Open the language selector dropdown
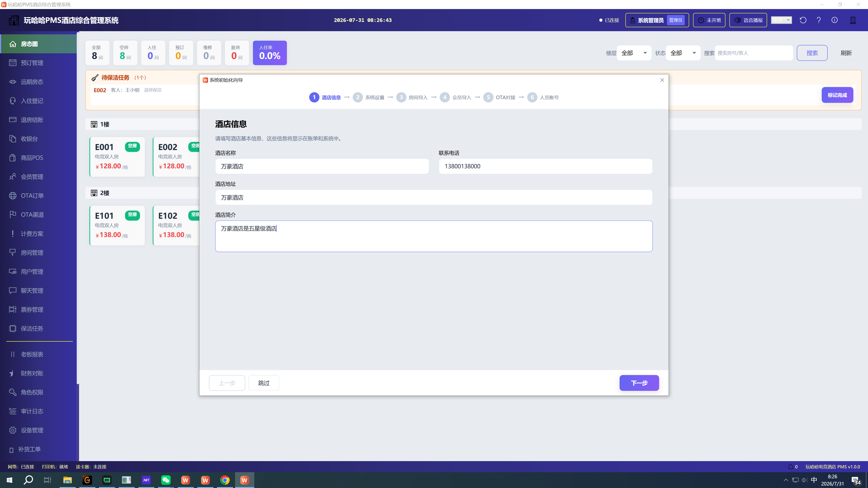868x488 pixels. click(x=781, y=20)
